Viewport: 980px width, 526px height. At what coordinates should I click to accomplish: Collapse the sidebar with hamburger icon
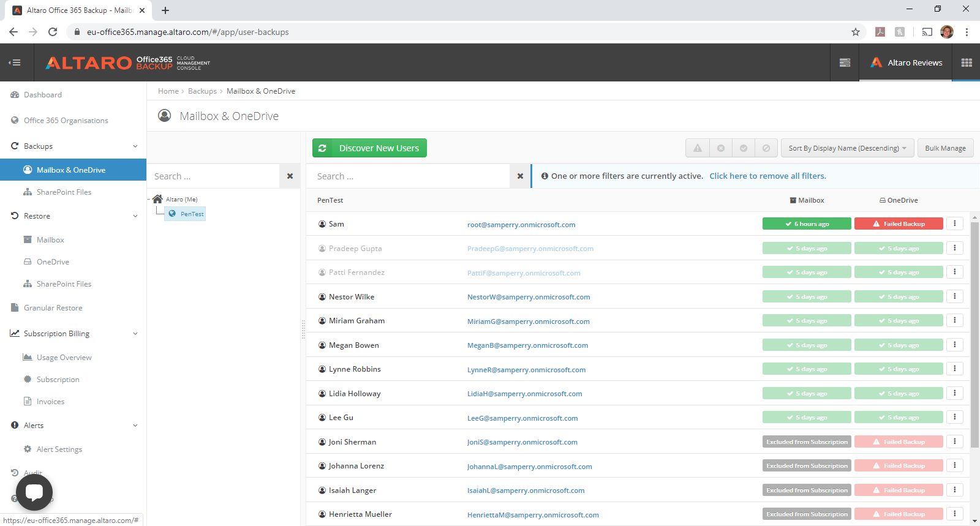tap(15, 62)
